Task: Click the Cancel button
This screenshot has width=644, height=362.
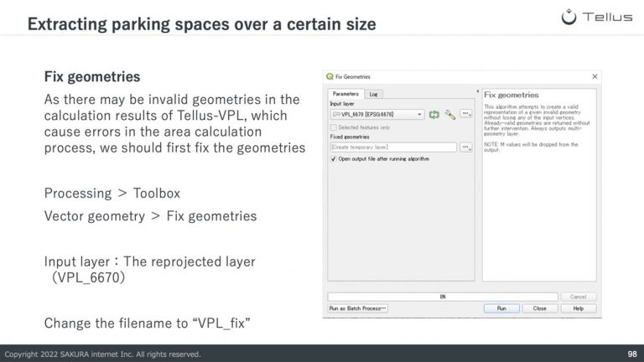Action: pos(579,297)
